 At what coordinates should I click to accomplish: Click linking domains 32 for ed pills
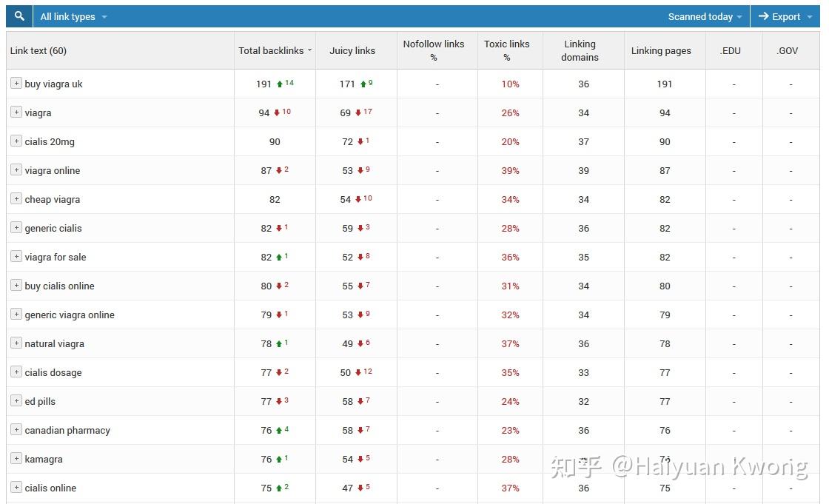click(x=584, y=401)
